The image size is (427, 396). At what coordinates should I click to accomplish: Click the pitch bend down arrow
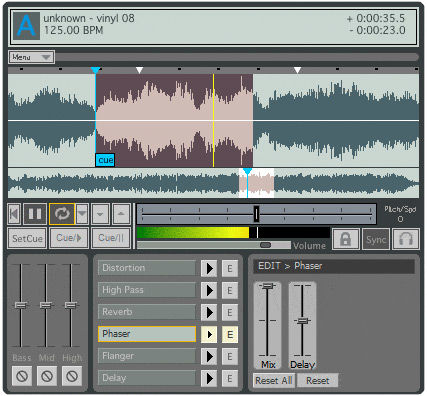100,214
